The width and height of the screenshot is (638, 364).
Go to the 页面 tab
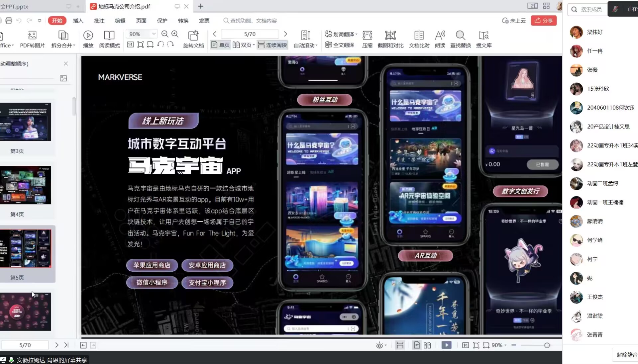(141, 21)
